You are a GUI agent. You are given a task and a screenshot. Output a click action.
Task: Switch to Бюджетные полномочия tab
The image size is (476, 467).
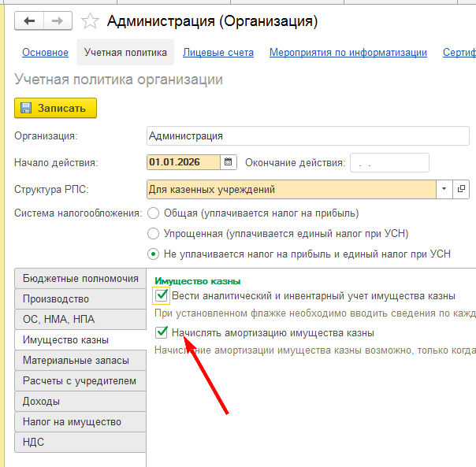pos(80,278)
